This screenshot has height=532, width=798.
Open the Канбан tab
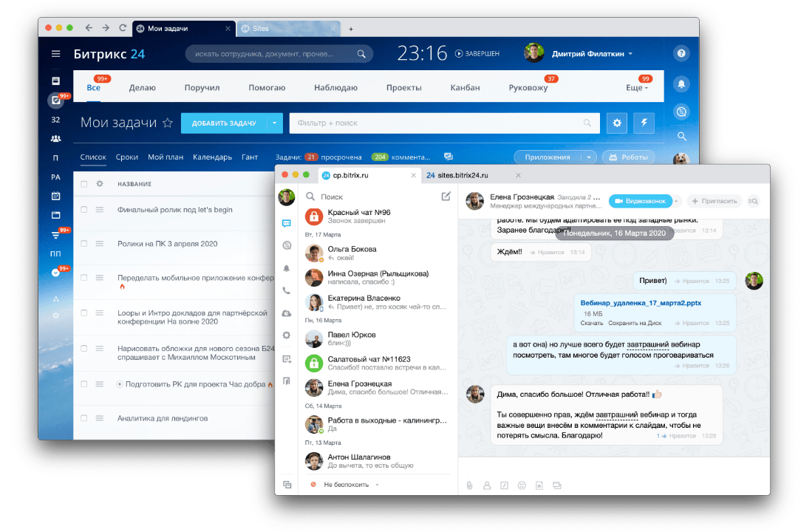[x=465, y=88]
